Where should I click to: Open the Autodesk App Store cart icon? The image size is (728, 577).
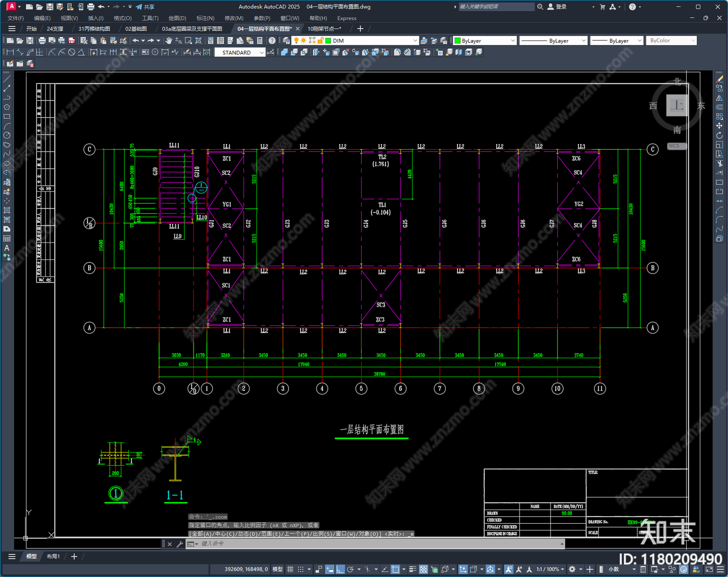click(602, 7)
